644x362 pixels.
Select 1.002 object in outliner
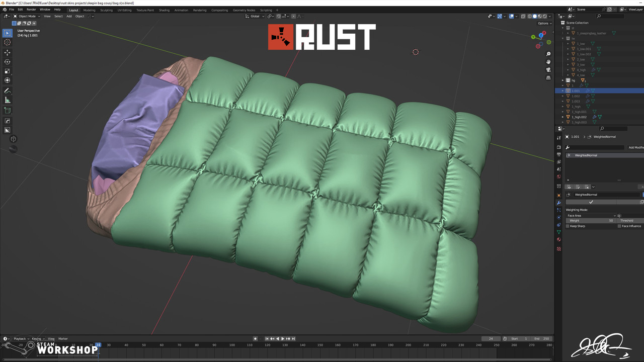pyautogui.click(x=576, y=96)
